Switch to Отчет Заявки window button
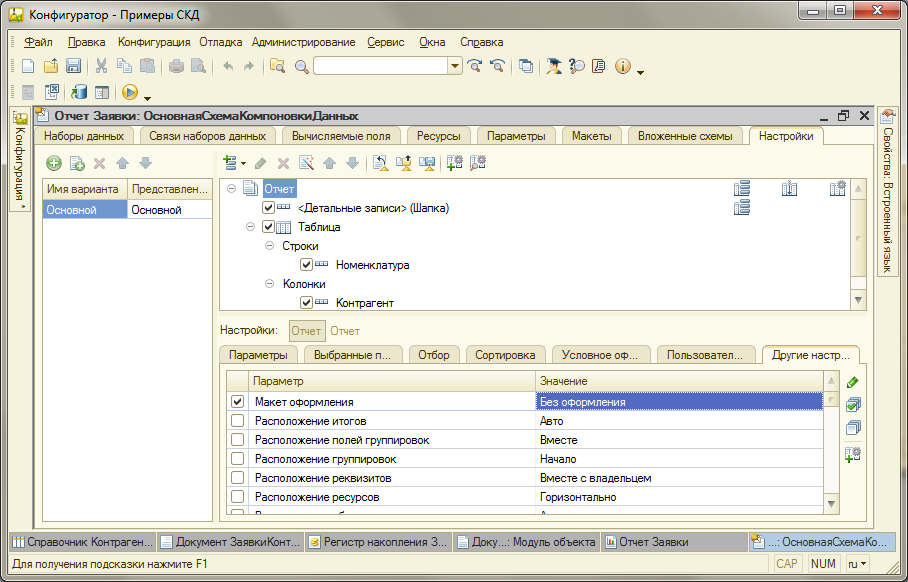Screen dimensions: 908x582 (674, 543)
